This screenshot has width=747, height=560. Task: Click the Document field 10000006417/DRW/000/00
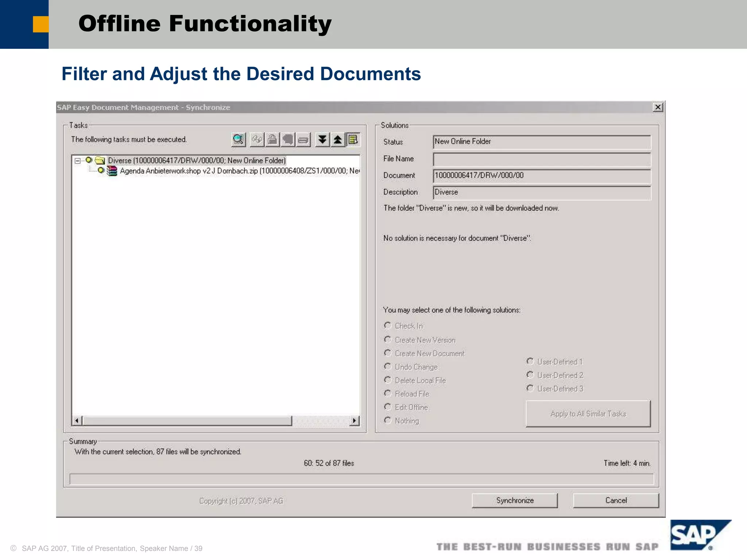coord(542,176)
